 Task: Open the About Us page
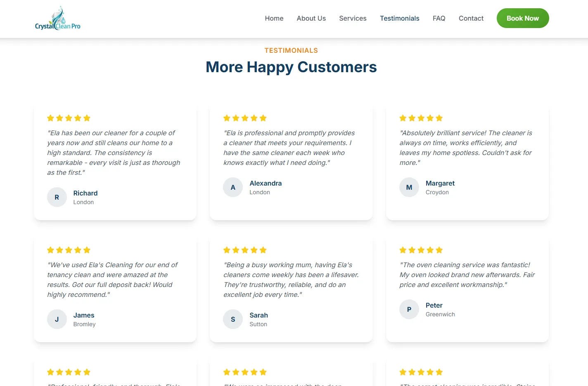[311, 18]
